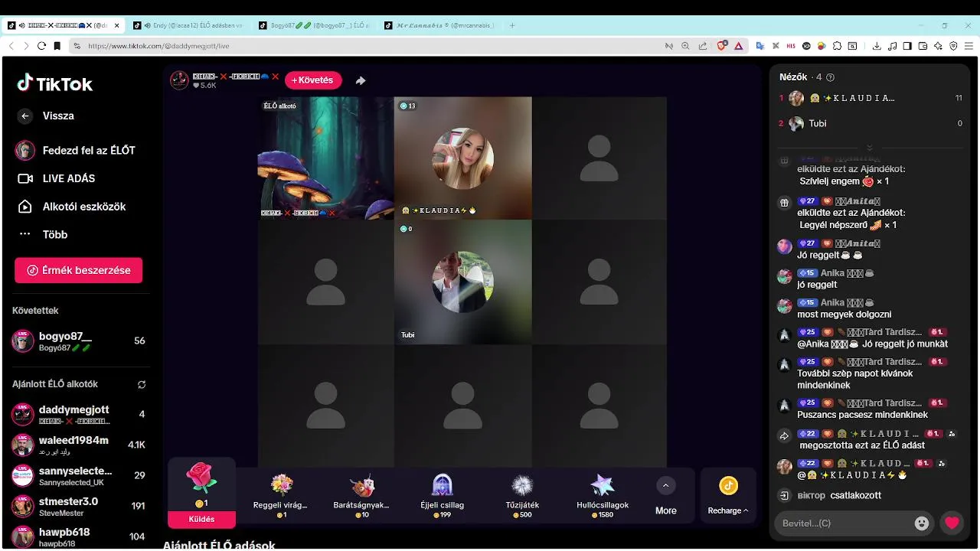The image size is (980, 551).
Task: Select the rose gift icon
Action: pos(202,478)
